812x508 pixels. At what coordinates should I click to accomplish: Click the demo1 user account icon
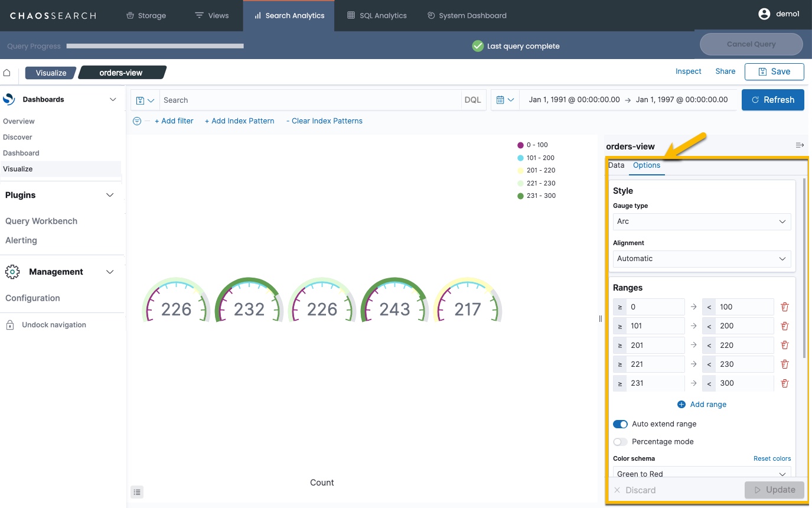[765, 14]
